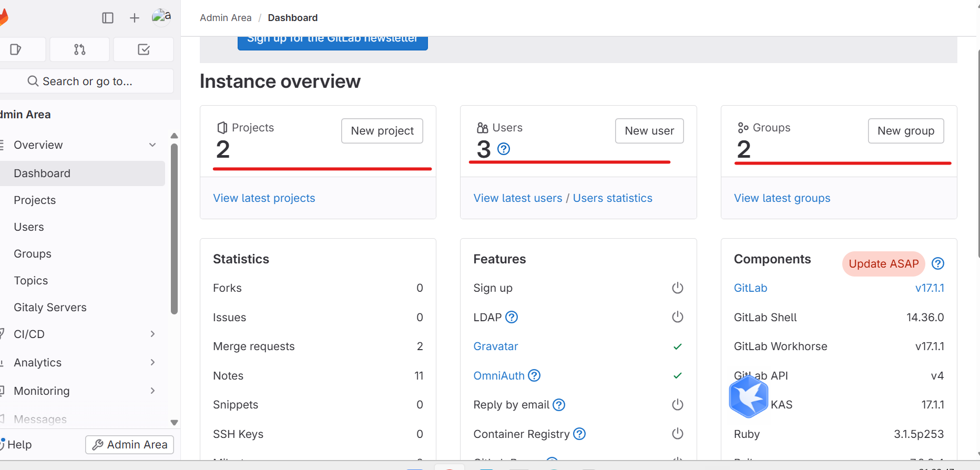Screen dimensions: 980x470
Task: Open the v17.1.1 GitLab version link
Action: pos(930,288)
